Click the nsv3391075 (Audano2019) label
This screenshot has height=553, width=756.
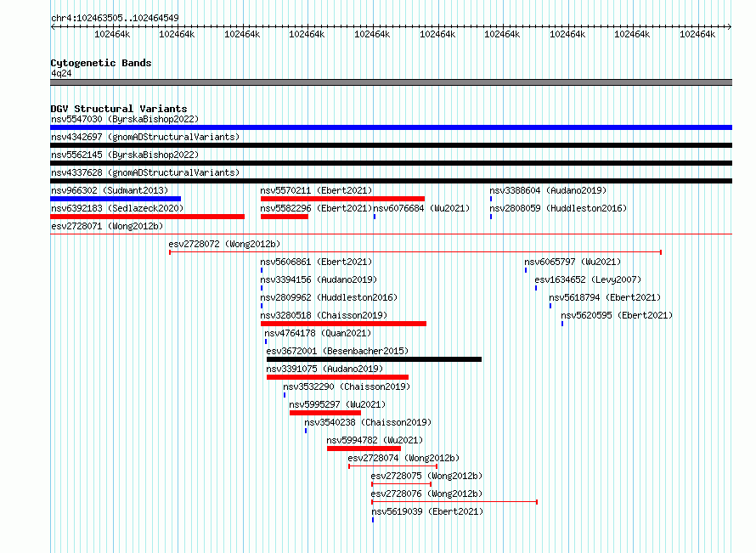(325, 369)
